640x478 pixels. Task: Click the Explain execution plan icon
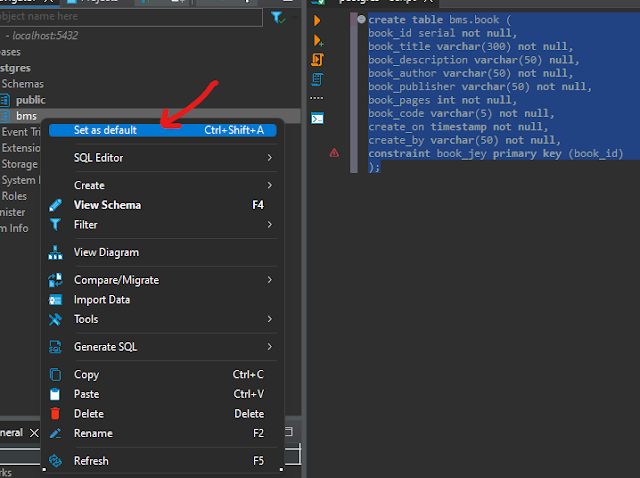(317, 78)
